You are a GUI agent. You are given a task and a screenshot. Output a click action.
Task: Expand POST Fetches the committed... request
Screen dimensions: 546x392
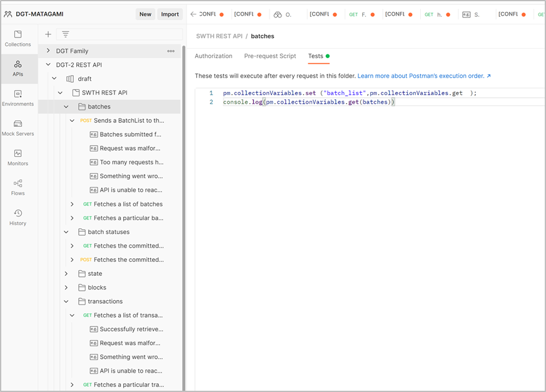pos(72,259)
